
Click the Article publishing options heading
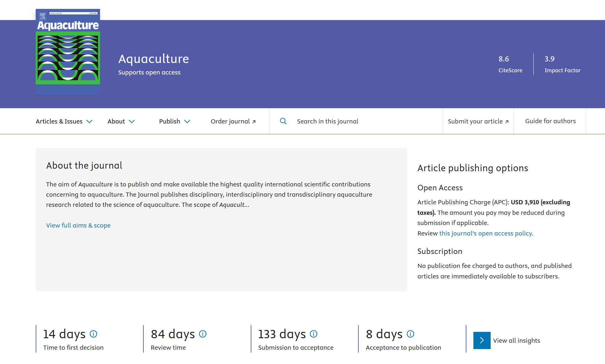coord(473,168)
